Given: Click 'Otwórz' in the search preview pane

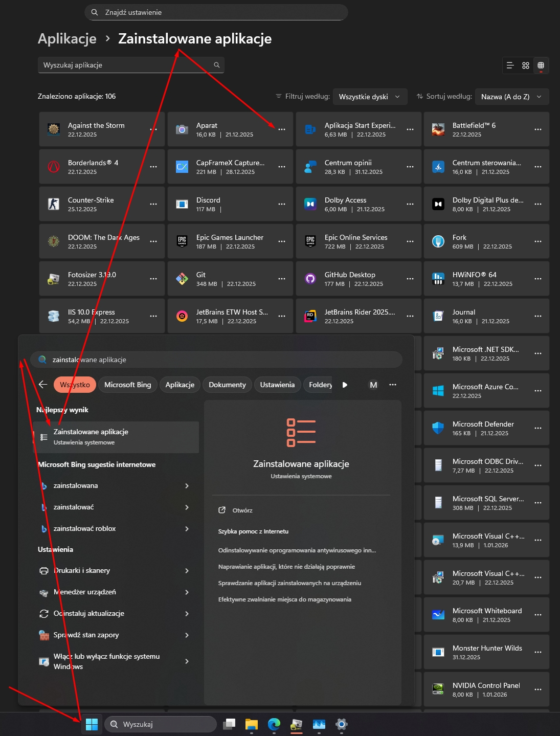Looking at the screenshot, I should 242,510.
